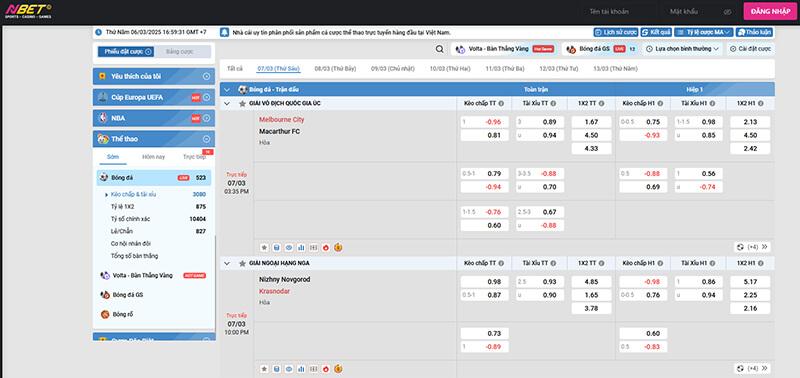Click the database icon under Melbourne City match
Viewport: 800px width, 378px height.
click(x=277, y=247)
